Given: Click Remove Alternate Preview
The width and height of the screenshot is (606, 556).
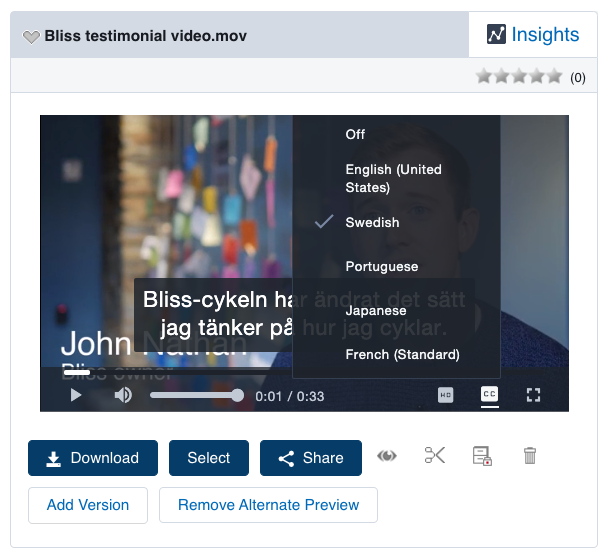Looking at the screenshot, I should click(x=268, y=505).
